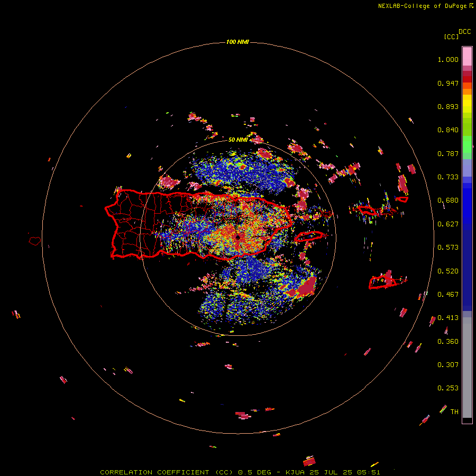
Task: Pick the gray color bar segment
Action: pos(467,368)
